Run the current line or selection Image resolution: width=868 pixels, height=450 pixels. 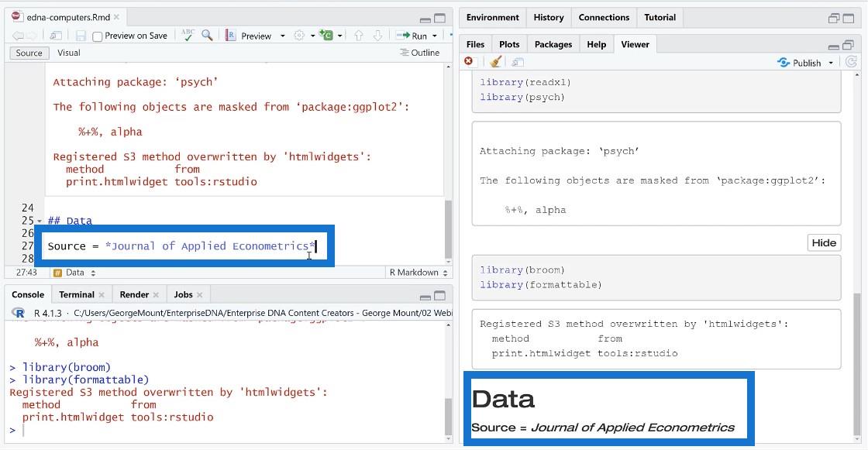(x=412, y=36)
